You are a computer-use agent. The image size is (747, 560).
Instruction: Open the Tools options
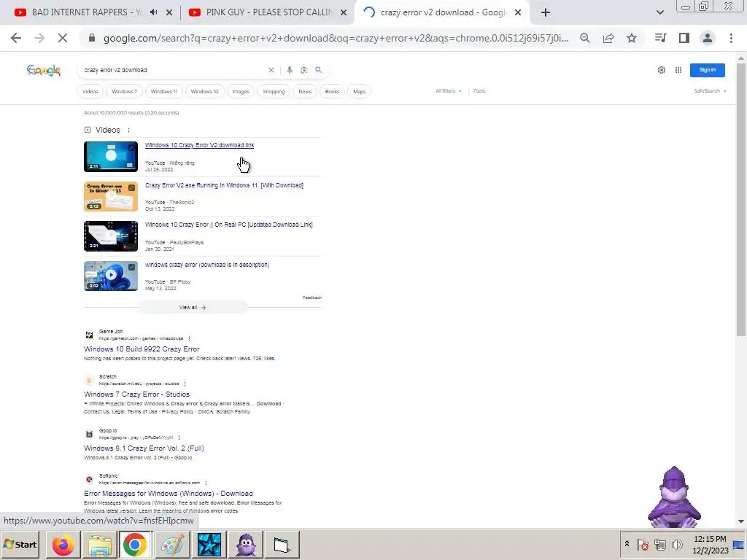tap(479, 91)
